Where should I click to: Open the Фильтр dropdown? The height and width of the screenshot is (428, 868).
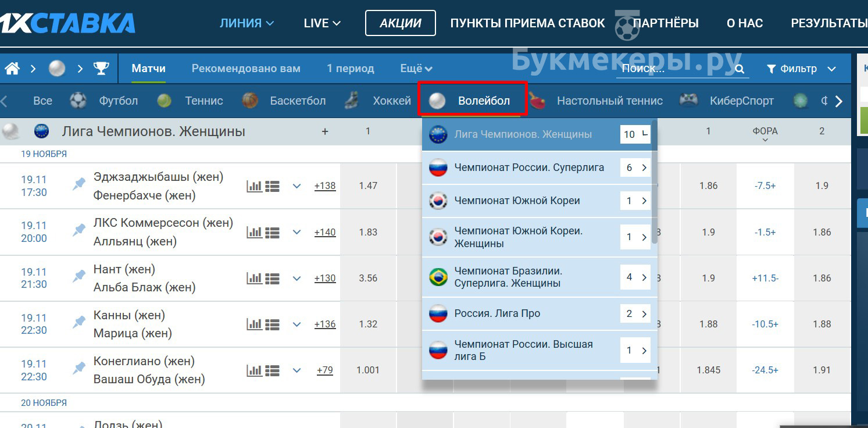(x=801, y=69)
